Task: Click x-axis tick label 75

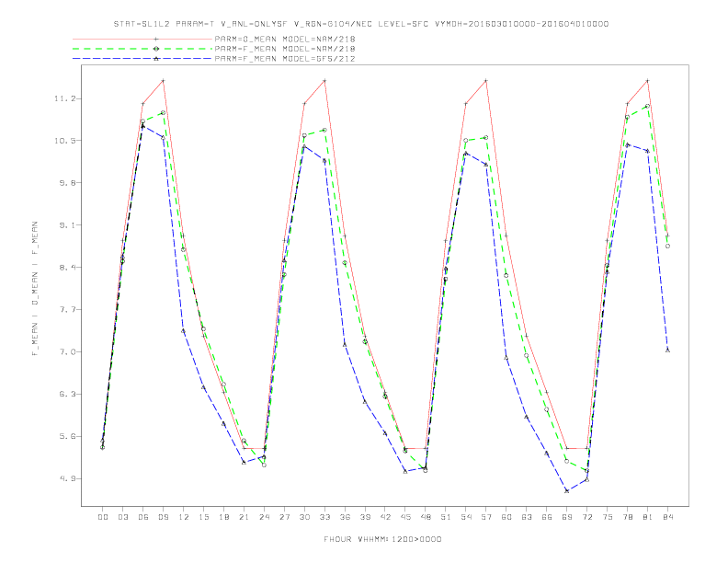Action: tap(608, 517)
